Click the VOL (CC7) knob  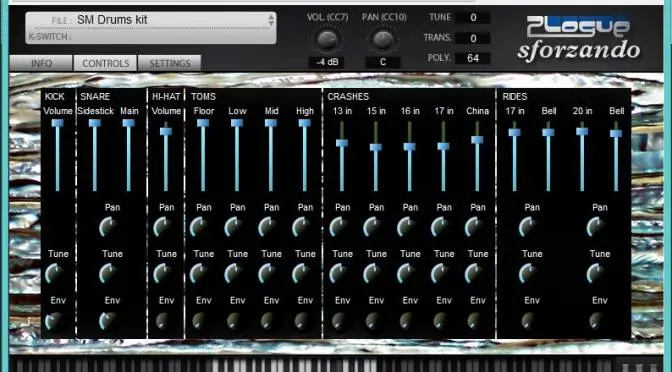327,40
